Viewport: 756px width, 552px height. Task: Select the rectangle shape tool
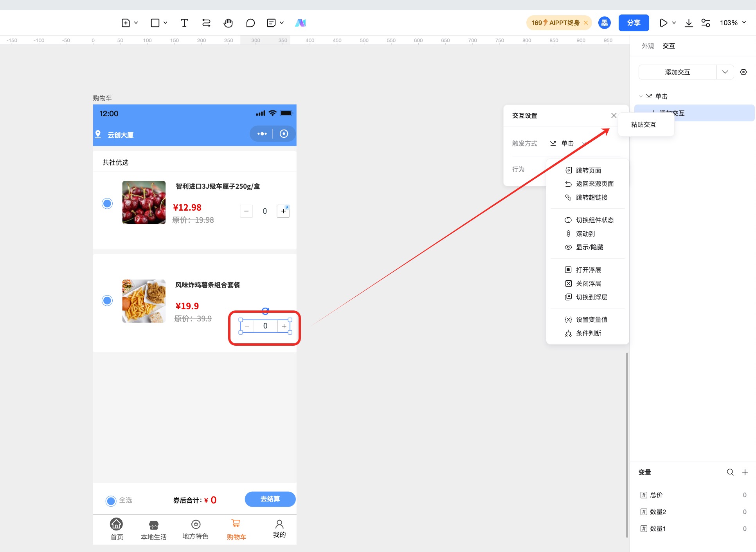155,23
